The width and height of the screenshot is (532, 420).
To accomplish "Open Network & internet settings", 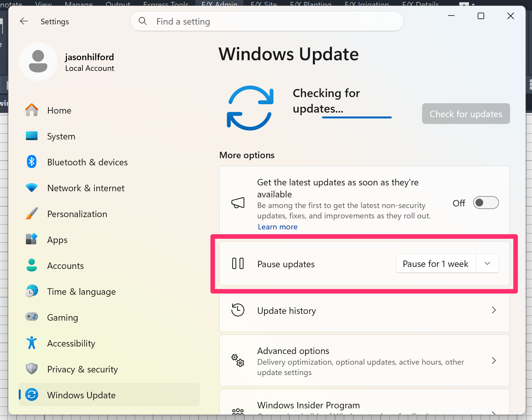I will click(86, 188).
